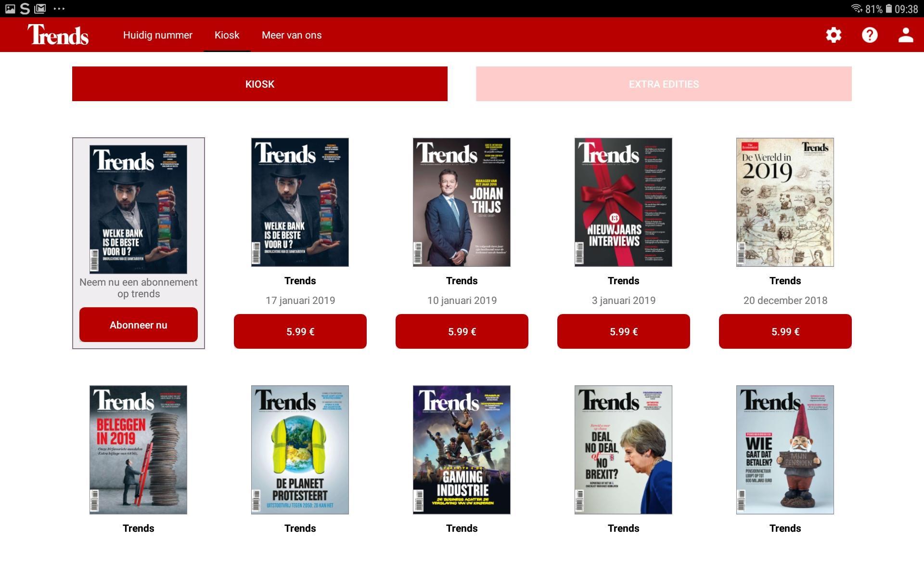Click Trends title above 17 januari 2019
Image resolution: width=924 pixels, height=578 pixels.
point(300,281)
